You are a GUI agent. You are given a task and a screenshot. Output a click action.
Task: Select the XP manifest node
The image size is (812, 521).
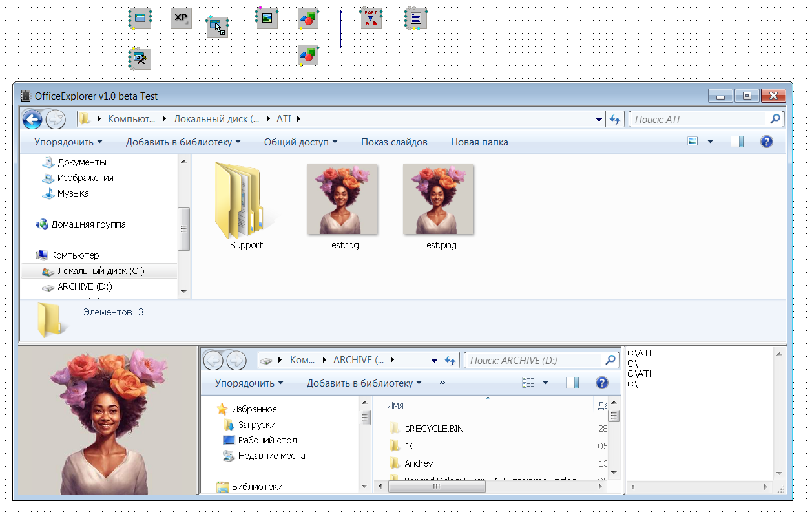[x=182, y=18]
